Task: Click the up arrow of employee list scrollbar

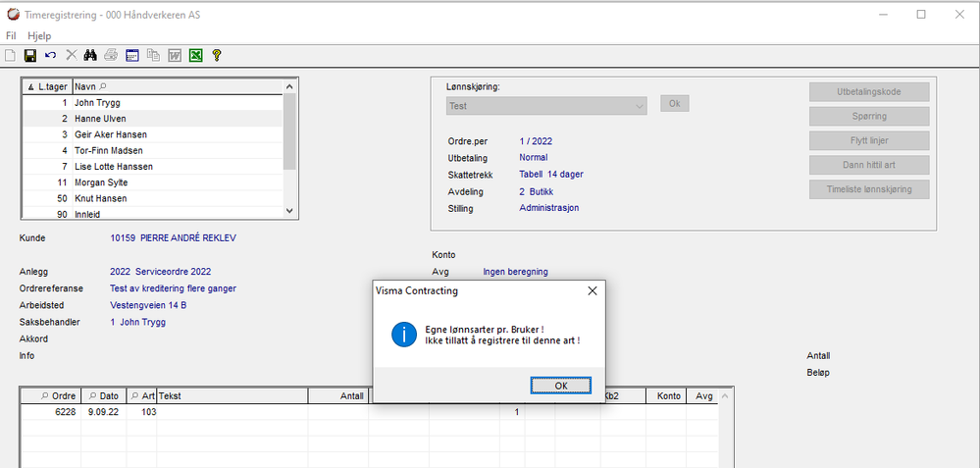Action: click(x=288, y=87)
